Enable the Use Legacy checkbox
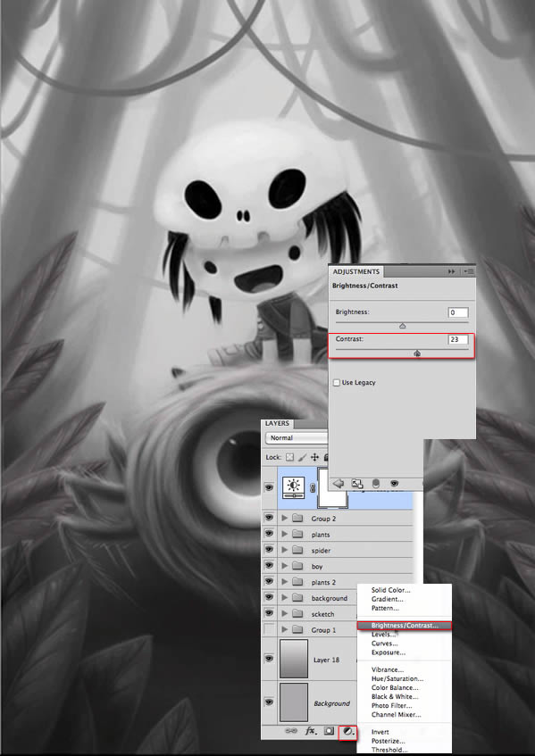 (x=336, y=382)
